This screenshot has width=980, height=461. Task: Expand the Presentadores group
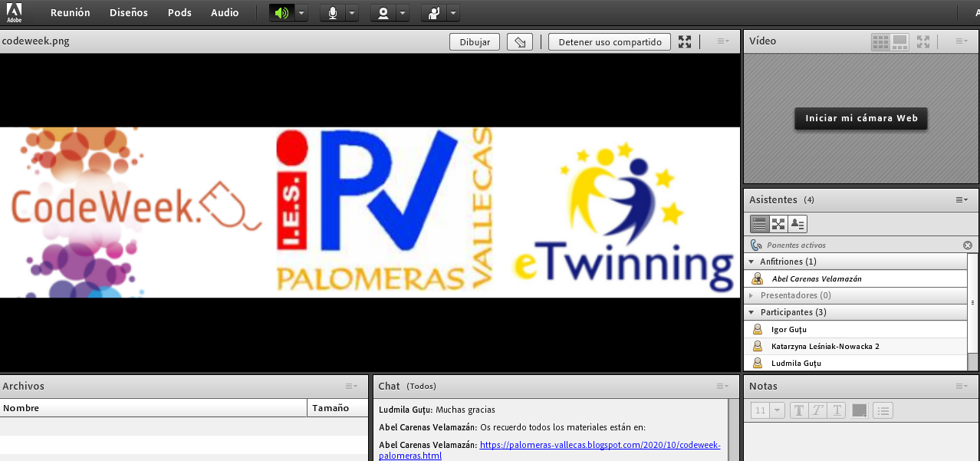[751, 295]
